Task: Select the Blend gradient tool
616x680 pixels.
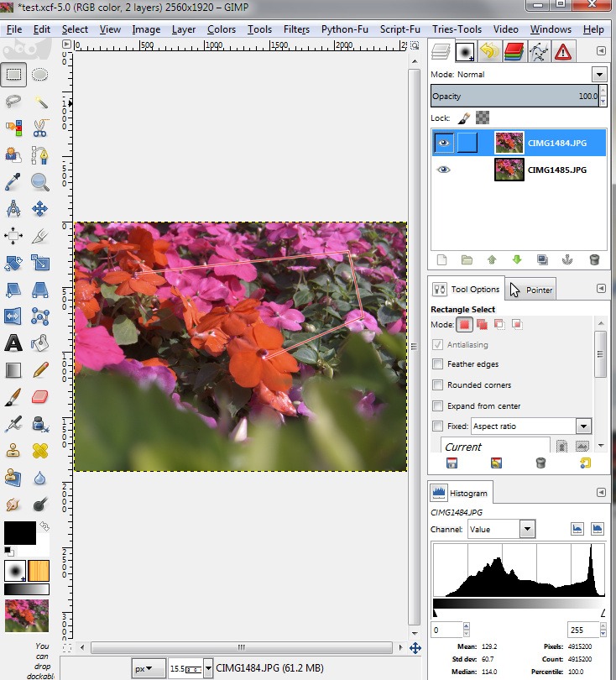Action: [13, 370]
